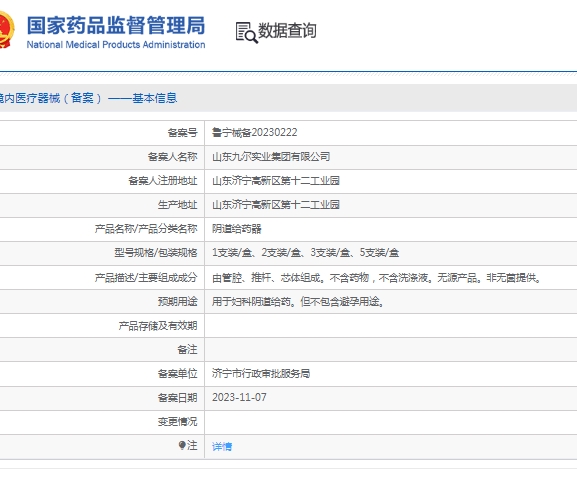Select production address value beside 生产地址
This screenshot has width=577, height=482.
[x=276, y=205]
